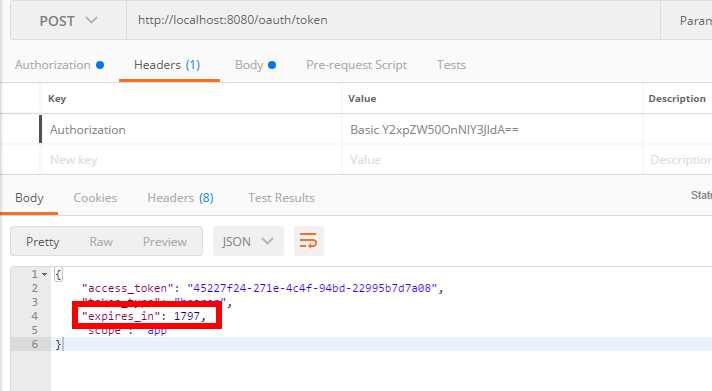
Task: Switch to Raw response view
Action: point(101,242)
